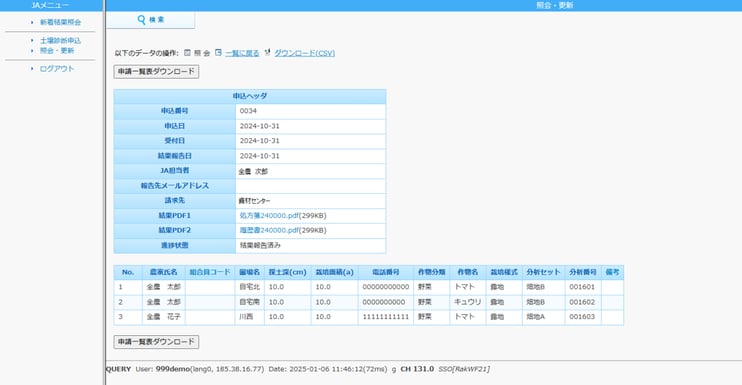Go back via the 一覧に戻る link
The height and width of the screenshot is (385, 742).
(x=242, y=53)
